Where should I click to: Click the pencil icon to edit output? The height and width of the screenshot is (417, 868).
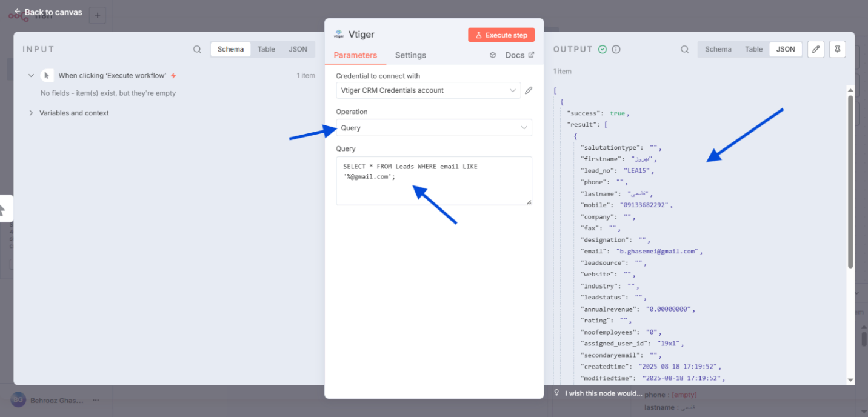pos(816,50)
